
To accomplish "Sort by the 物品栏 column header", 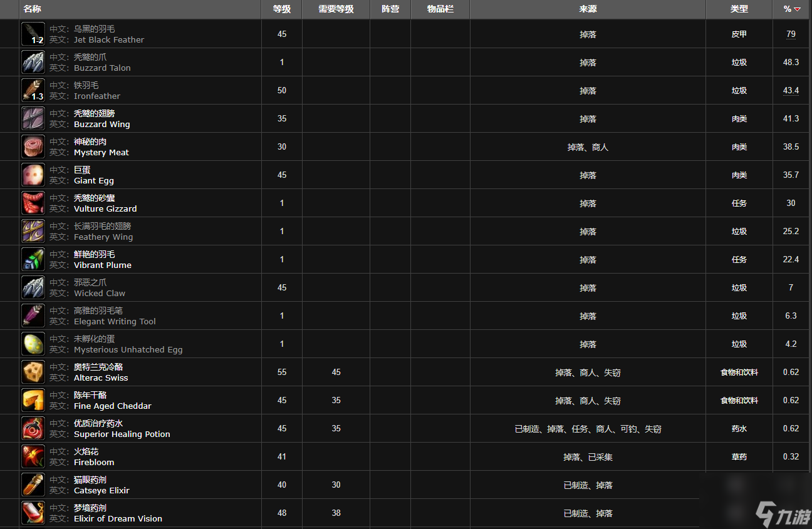I will [x=440, y=9].
